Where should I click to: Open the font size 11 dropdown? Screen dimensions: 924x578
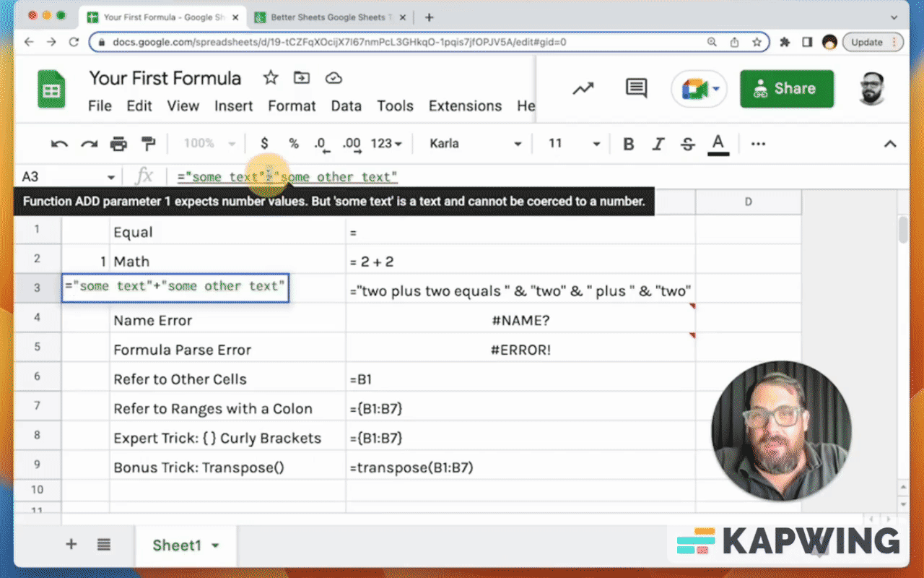tap(574, 144)
